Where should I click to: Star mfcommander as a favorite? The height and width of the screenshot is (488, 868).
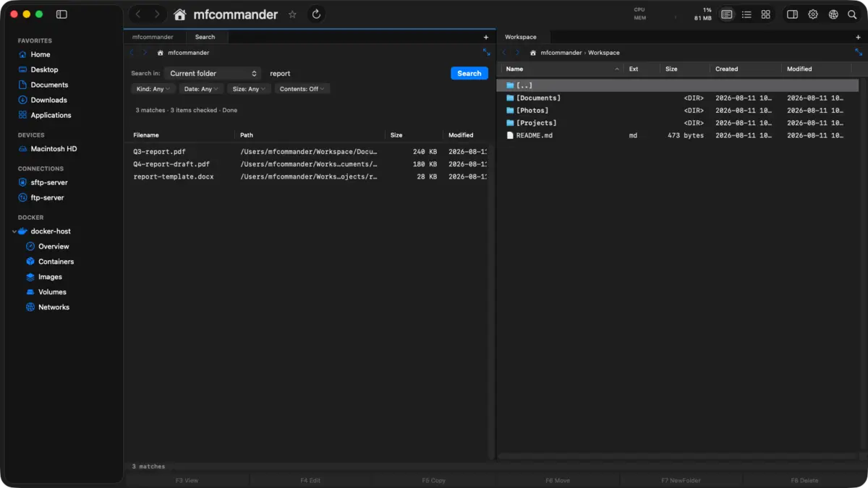click(x=292, y=14)
